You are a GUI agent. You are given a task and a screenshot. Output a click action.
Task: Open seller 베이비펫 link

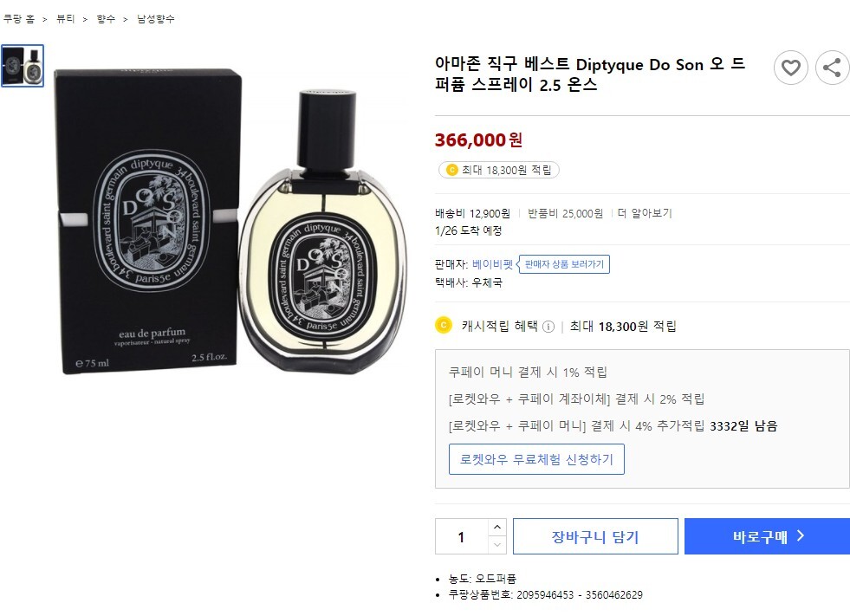[492, 264]
